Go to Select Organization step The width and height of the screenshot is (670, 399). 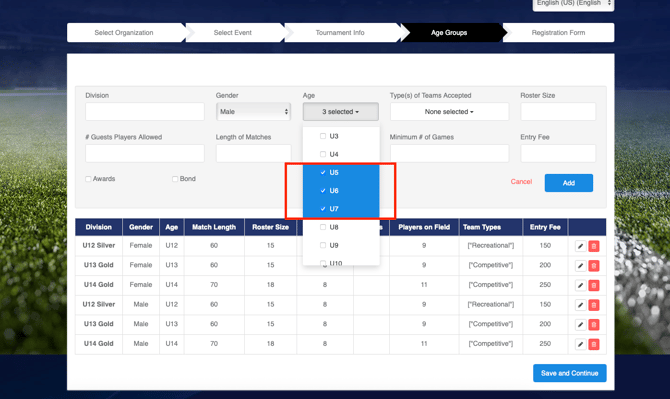point(124,32)
